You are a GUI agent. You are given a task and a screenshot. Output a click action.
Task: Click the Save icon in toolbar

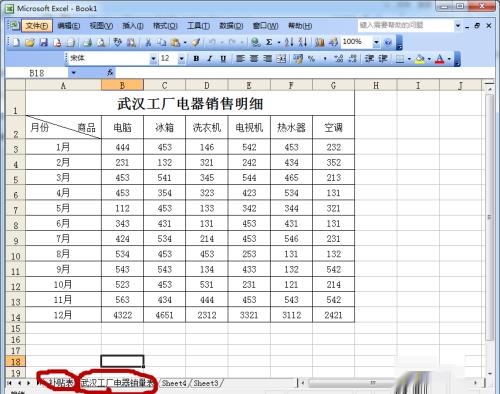point(44,42)
